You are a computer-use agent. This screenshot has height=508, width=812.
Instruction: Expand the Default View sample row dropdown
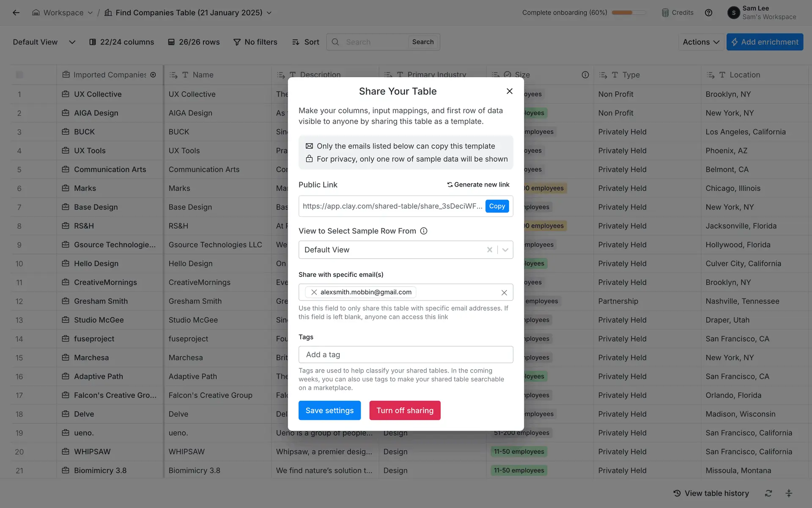point(505,250)
